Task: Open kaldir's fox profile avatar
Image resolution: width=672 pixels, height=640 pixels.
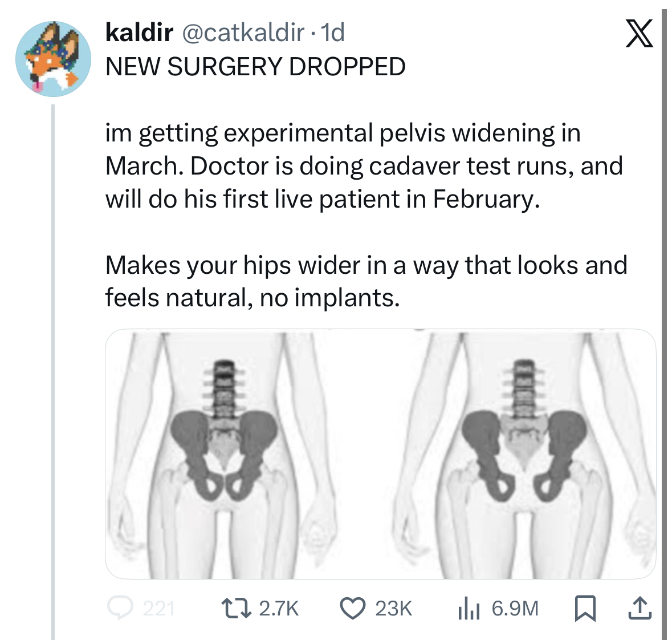Action: 53,59
